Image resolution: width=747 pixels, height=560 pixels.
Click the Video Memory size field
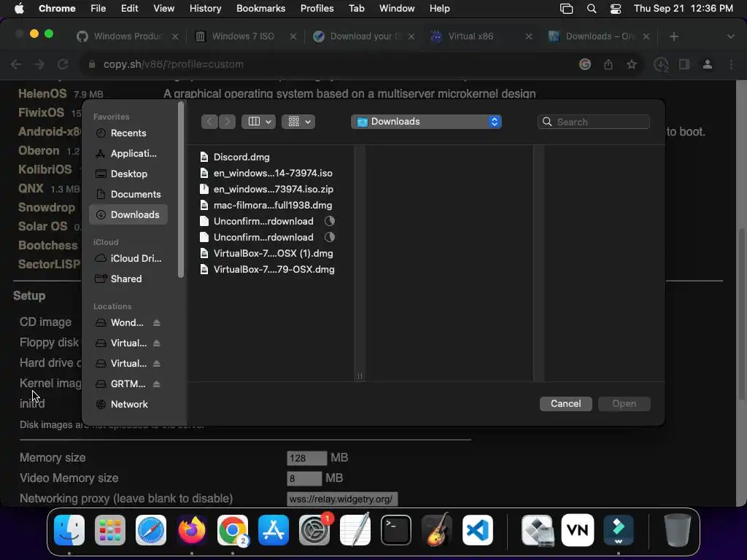pos(304,478)
